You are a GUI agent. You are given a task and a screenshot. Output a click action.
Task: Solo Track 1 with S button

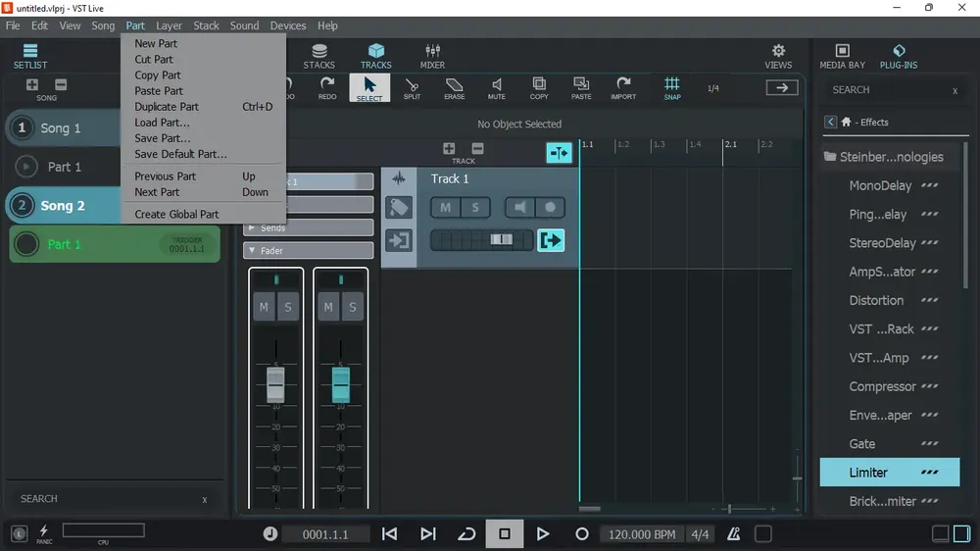coord(475,208)
